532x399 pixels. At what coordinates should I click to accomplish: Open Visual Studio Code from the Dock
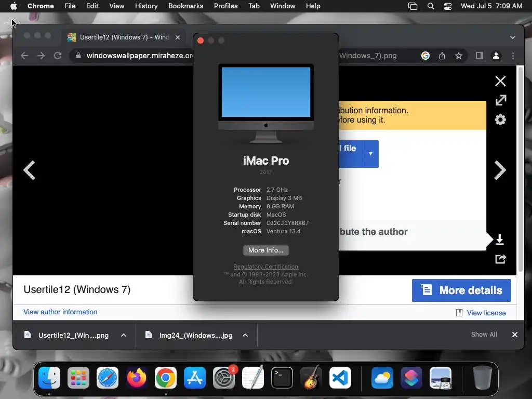(340, 378)
